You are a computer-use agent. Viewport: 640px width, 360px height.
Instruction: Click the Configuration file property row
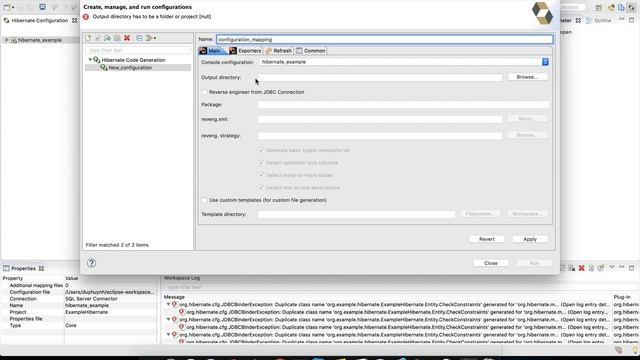pyautogui.click(x=79, y=292)
